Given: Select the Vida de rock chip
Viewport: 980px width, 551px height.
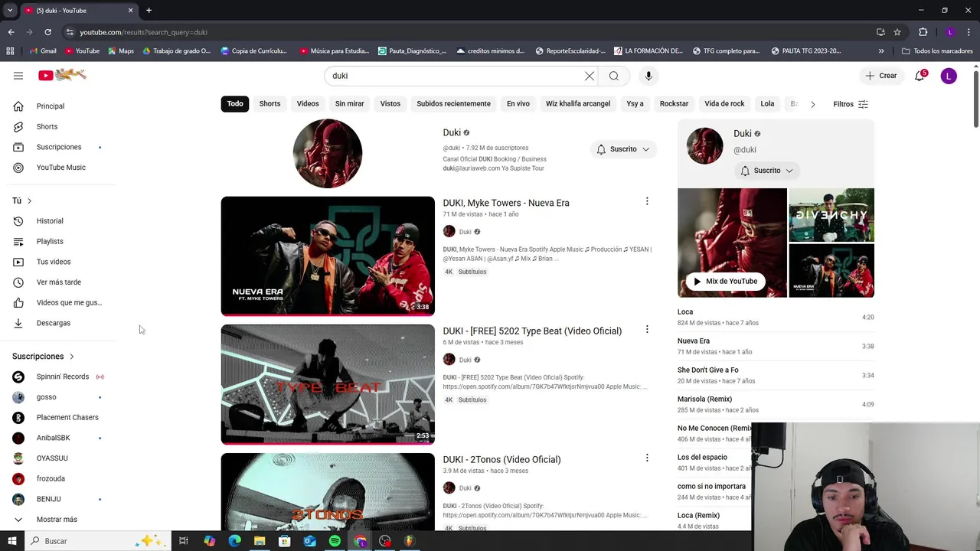Looking at the screenshot, I should (724, 104).
